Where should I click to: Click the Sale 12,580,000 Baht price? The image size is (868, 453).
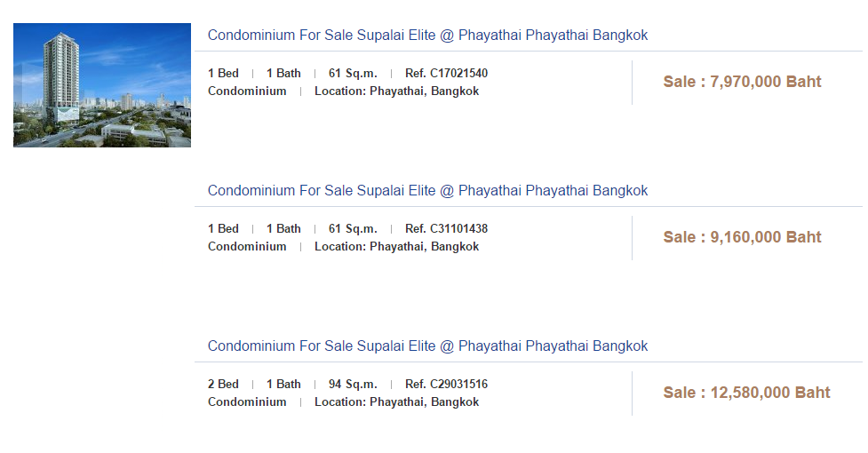pos(746,393)
